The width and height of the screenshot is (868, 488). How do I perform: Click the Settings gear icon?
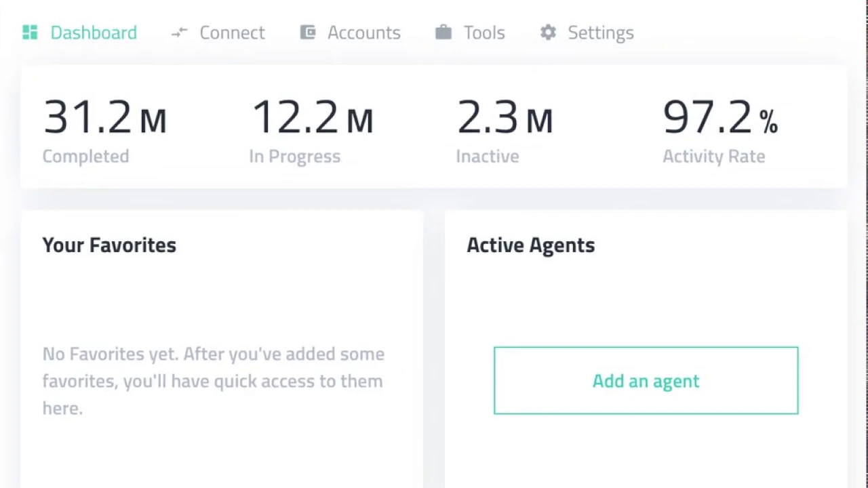point(548,33)
